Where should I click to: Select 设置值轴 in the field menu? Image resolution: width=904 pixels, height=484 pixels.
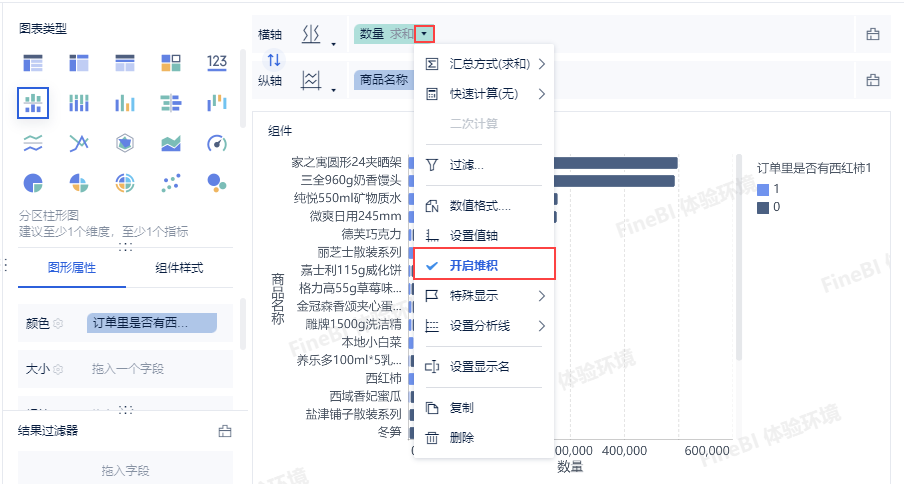(x=484, y=236)
